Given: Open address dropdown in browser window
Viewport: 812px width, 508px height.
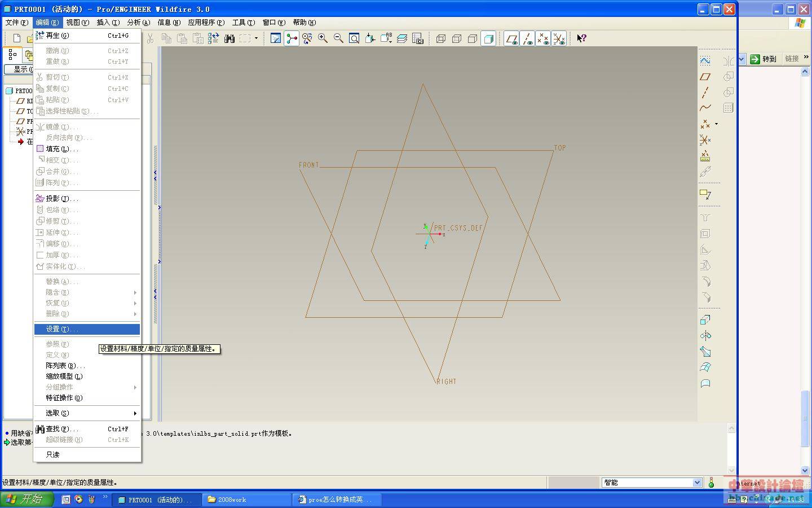Looking at the screenshot, I should pyautogui.click(x=742, y=59).
